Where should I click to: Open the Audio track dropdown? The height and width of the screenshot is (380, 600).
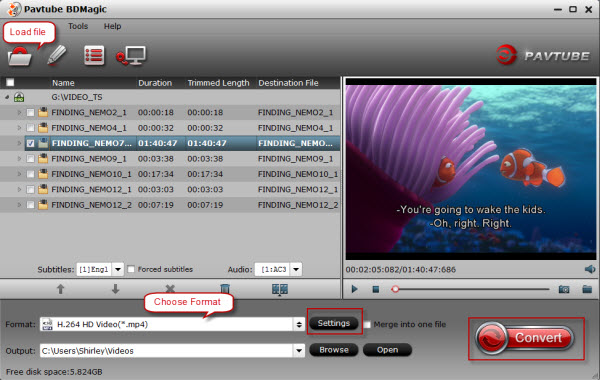point(296,269)
